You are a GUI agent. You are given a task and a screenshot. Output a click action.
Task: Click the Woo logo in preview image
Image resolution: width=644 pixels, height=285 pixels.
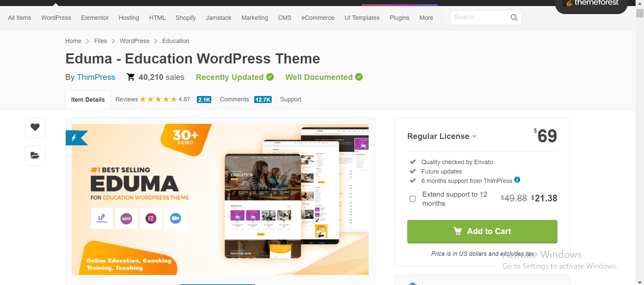126,219
